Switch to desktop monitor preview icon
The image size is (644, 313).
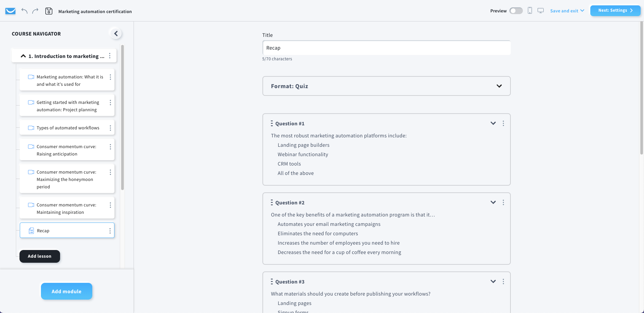coord(541,11)
